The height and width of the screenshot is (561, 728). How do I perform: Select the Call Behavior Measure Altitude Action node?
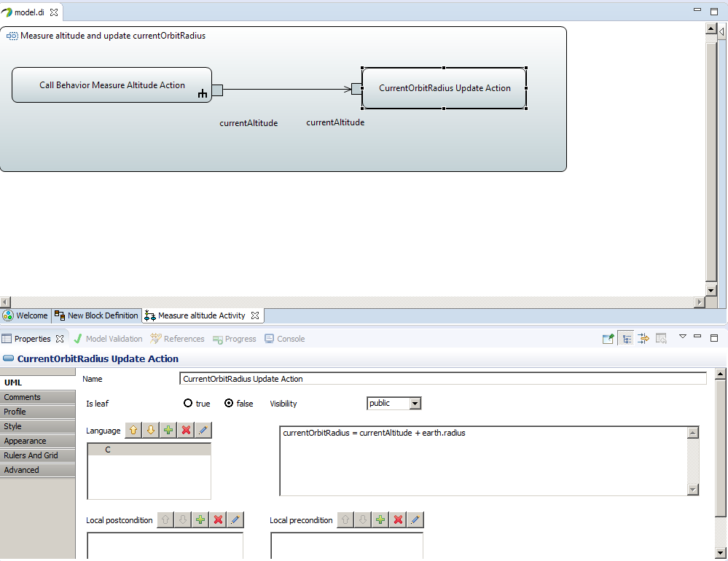point(112,85)
